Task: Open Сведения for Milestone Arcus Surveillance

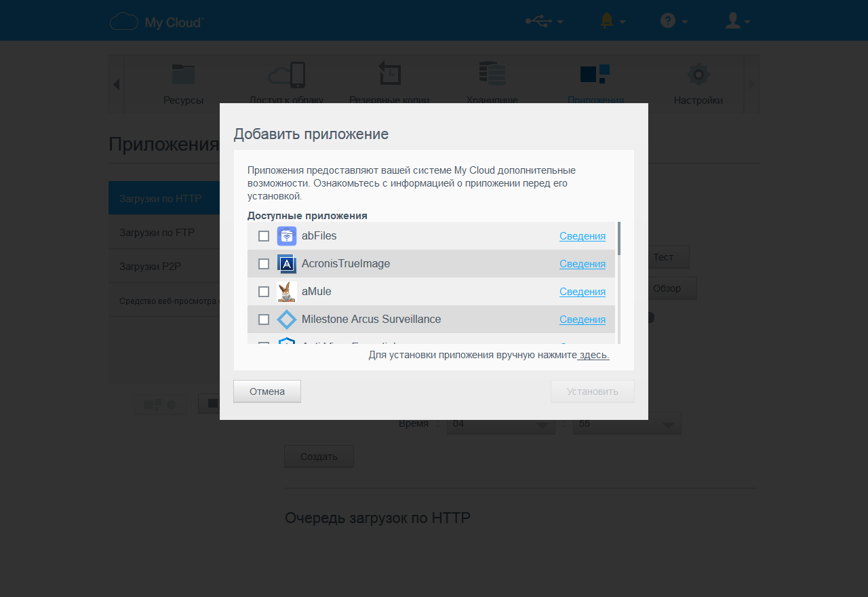Action: click(583, 320)
